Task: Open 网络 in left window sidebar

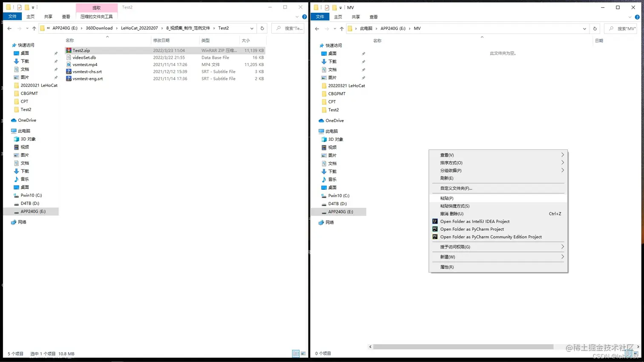Action: 22,222
